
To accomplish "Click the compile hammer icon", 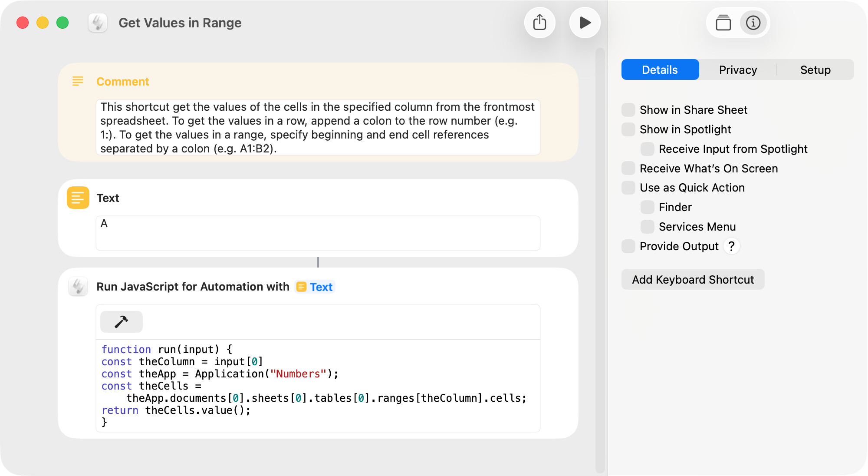I will point(121,322).
